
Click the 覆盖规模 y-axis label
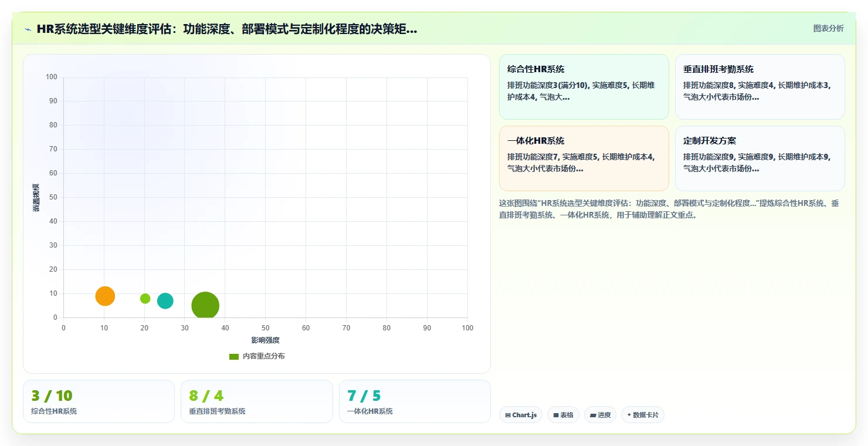(36, 197)
